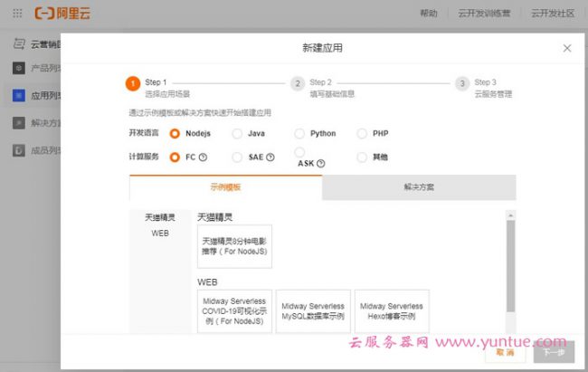Click the SAE help question icon
588x372 pixels.
click(x=269, y=157)
